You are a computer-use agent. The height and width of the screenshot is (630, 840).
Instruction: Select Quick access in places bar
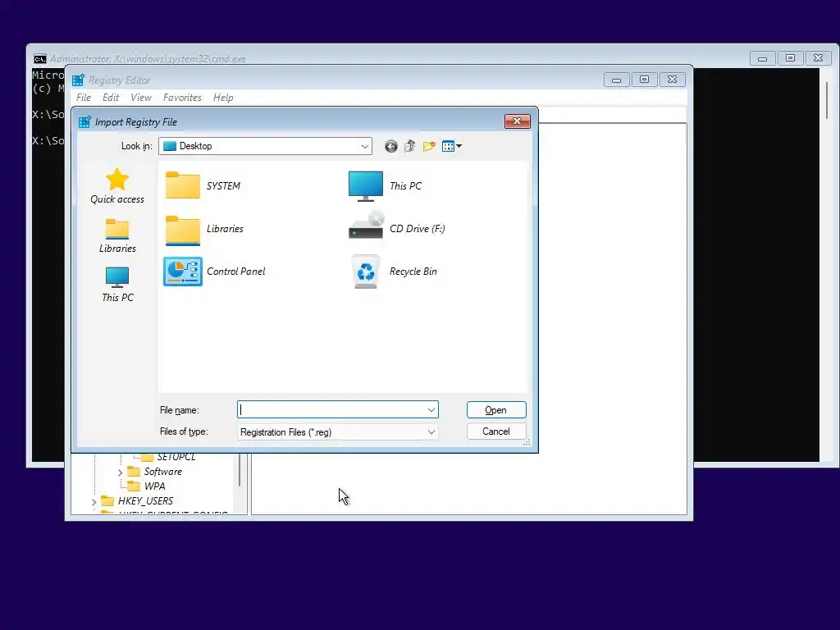tap(116, 186)
